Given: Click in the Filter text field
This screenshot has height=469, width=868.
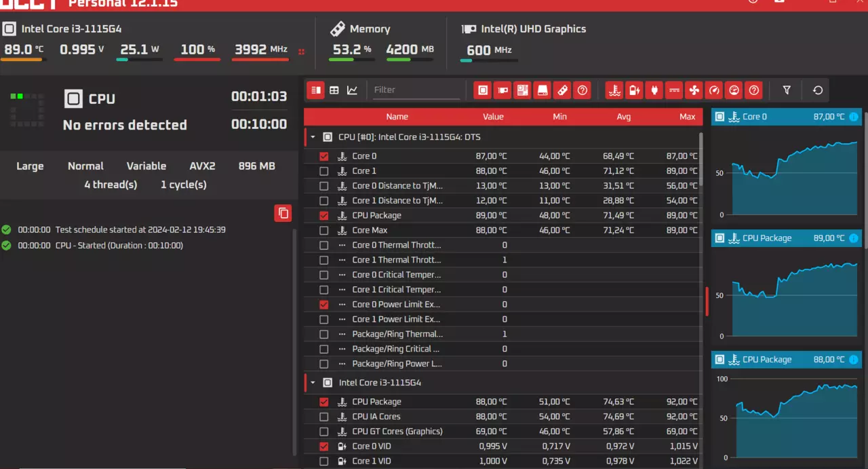Looking at the screenshot, I should point(416,90).
